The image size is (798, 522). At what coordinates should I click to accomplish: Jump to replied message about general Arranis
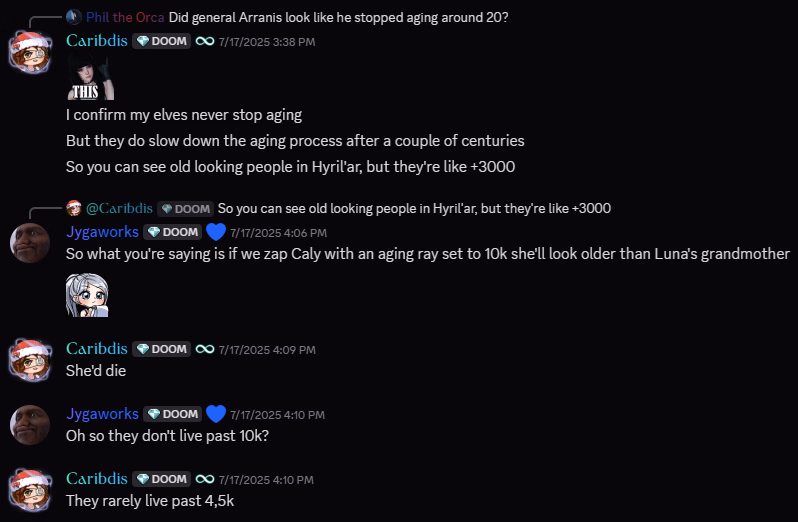point(338,17)
